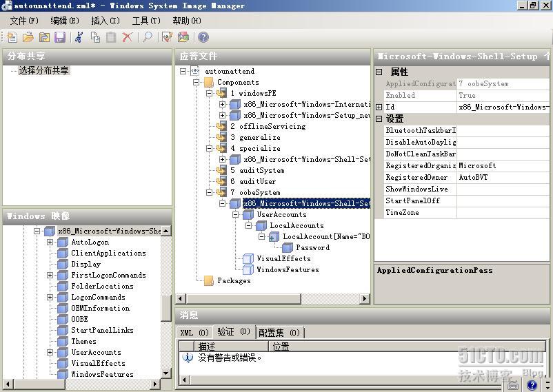Click the 位置 column header
The width and height of the screenshot is (553, 392).
point(408,347)
